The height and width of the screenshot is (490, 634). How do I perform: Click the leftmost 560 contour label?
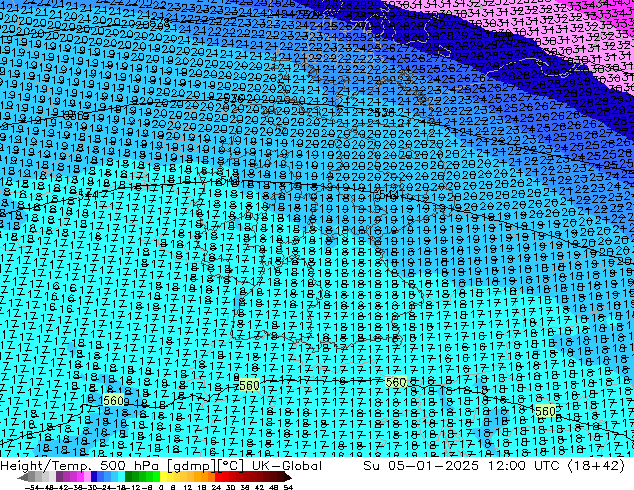(113, 400)
